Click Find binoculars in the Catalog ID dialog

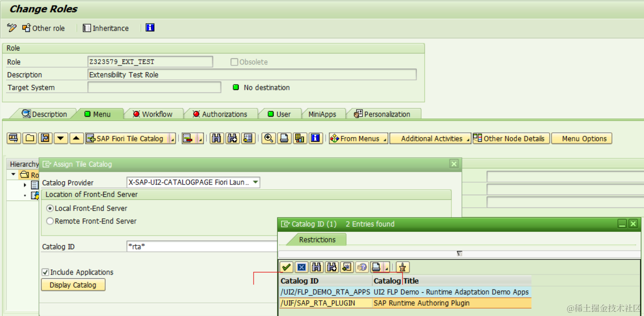[x=317, y=267]
